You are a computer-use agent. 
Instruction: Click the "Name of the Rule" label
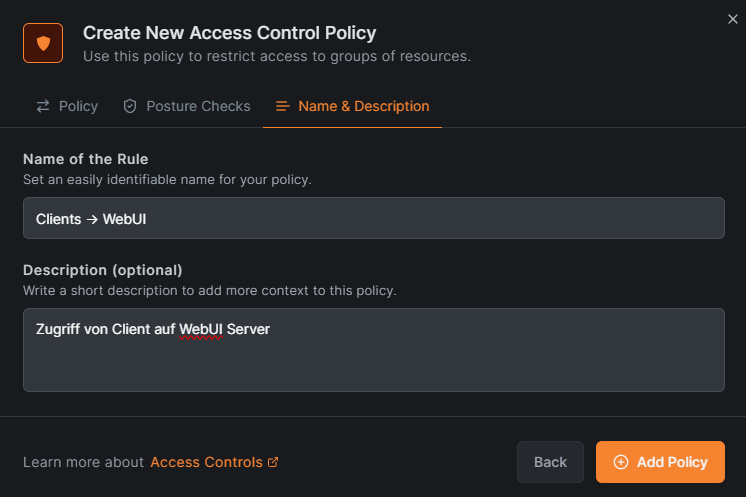[x=86, y=159]
